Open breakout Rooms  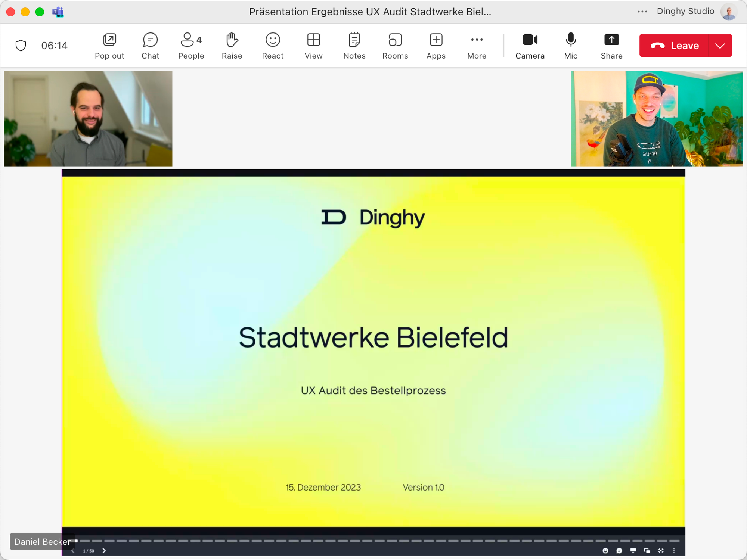395,46
